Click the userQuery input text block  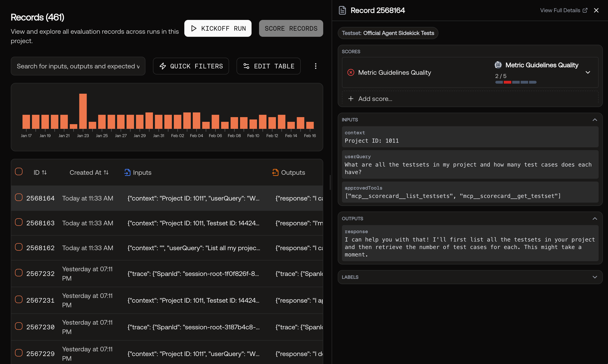pos(470,164)
